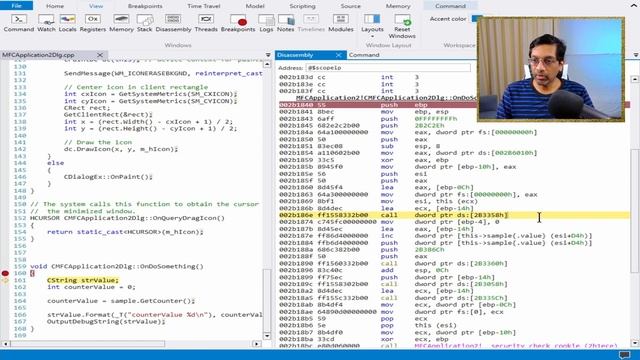Open the Layouts dropdown

click(372, 25)
